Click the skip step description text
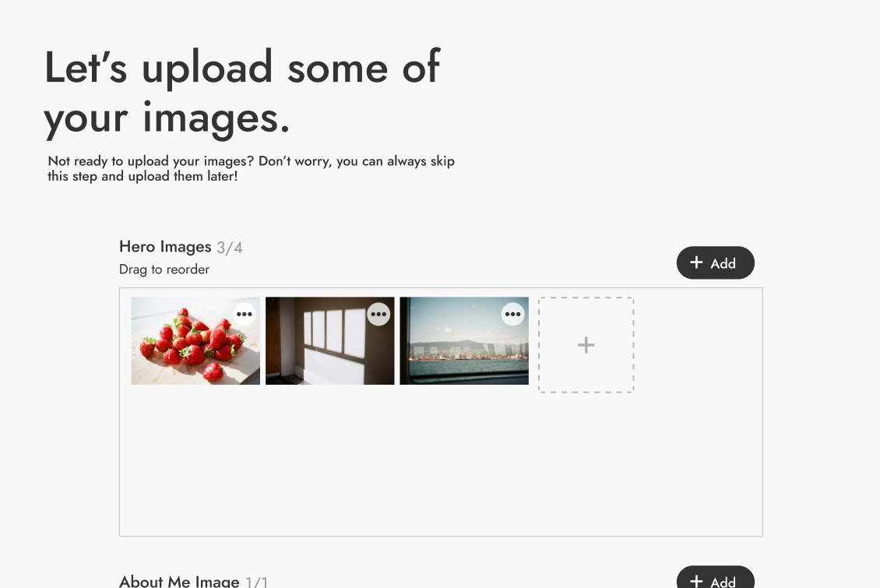The width and height of the screenshot is (880, 588). coord(251,168)
